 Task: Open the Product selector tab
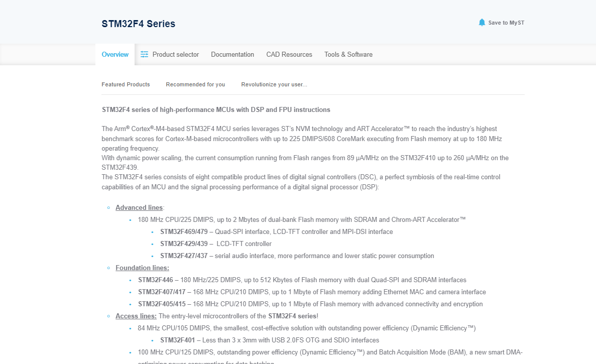click(170, 54)
